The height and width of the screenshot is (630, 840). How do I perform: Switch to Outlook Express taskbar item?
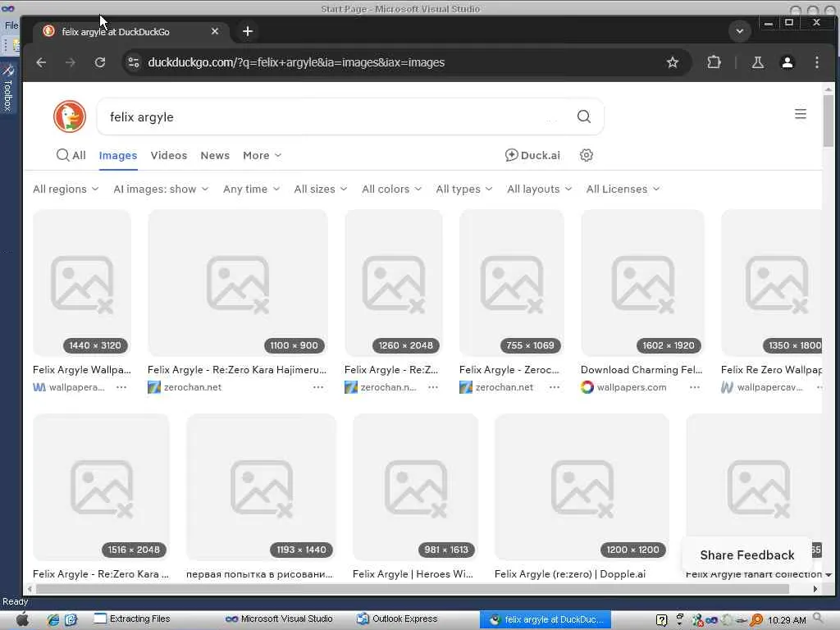click(397, 619)
